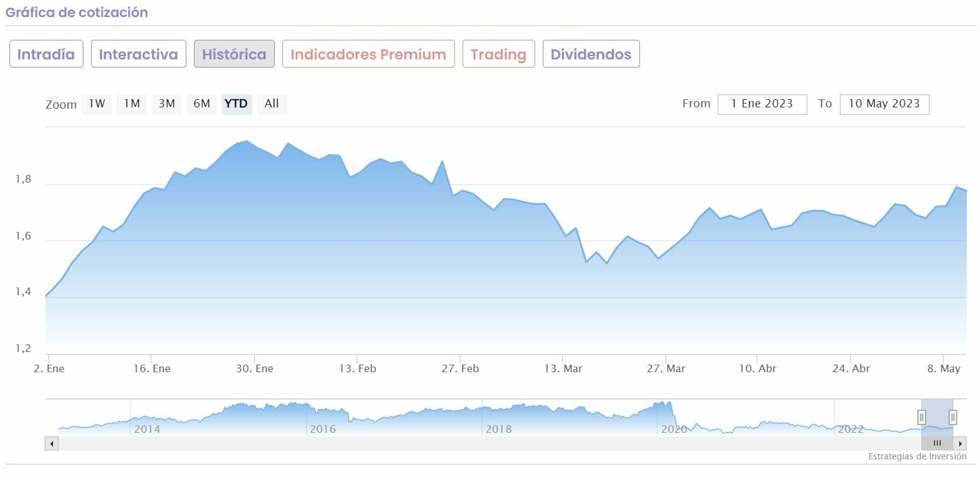Open Indicadores Premium tab

[368, 54]
